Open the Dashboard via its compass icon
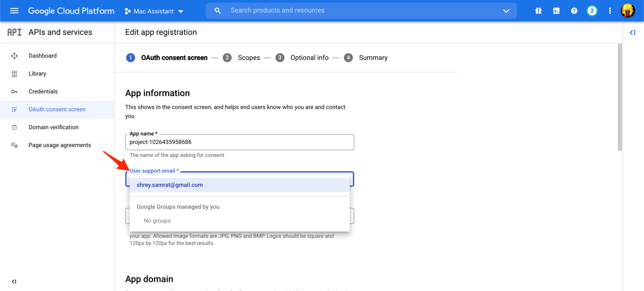This screenshot has height=291, width=644. (x=14, y=56)
